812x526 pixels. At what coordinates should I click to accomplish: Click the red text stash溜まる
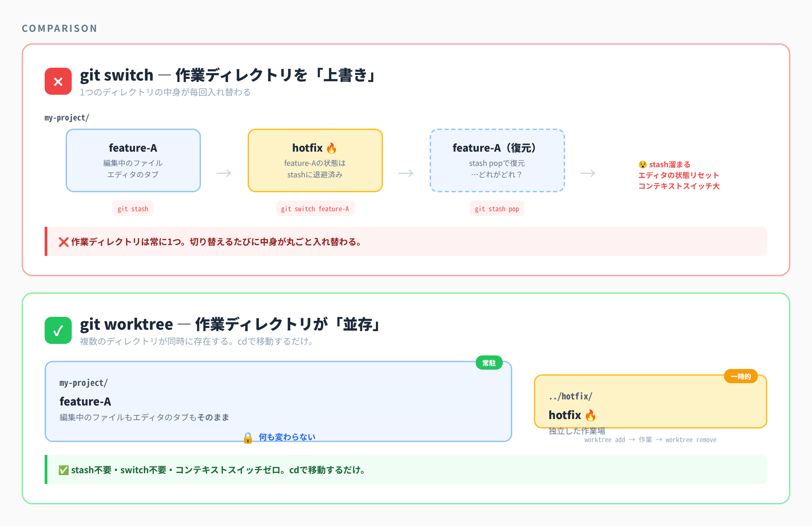(x=669, y=165)
